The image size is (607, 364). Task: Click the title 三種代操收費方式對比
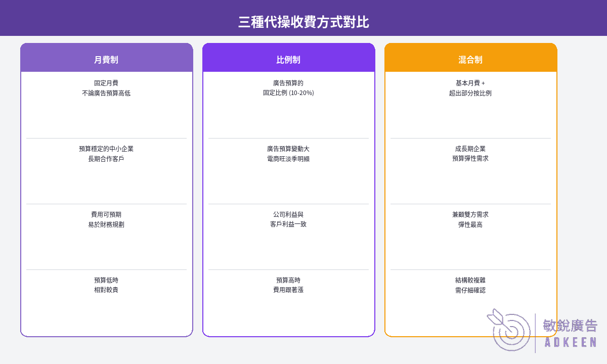(x=303, y=22)
